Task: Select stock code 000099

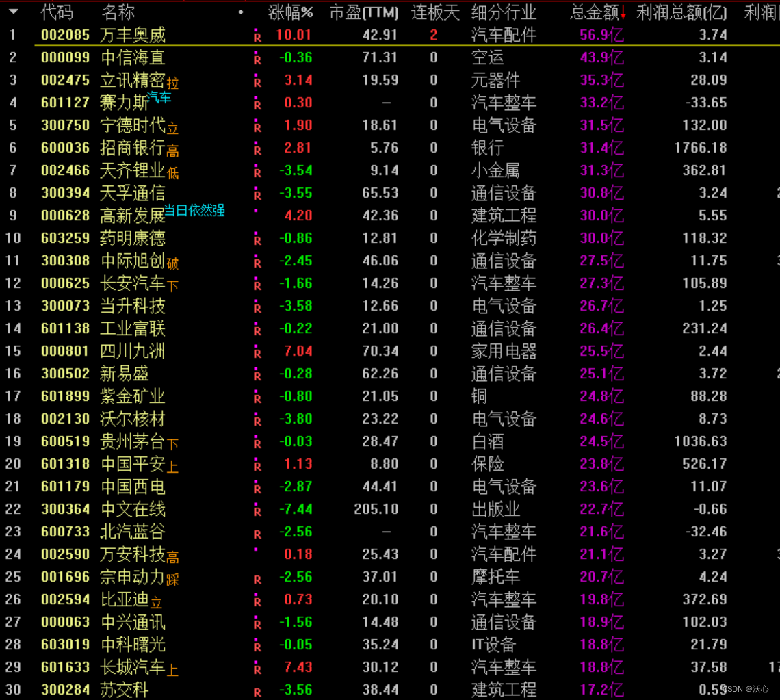Action: point(65,57)
